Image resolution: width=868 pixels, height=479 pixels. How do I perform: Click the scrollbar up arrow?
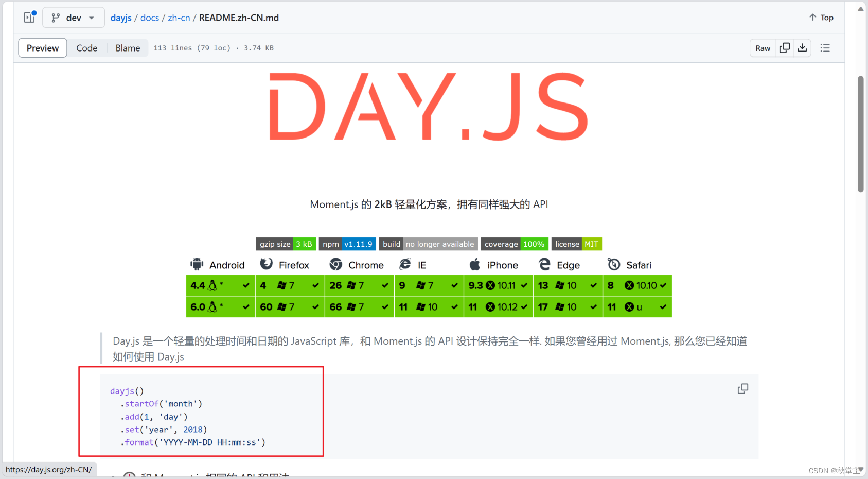[x=861, y=9]
